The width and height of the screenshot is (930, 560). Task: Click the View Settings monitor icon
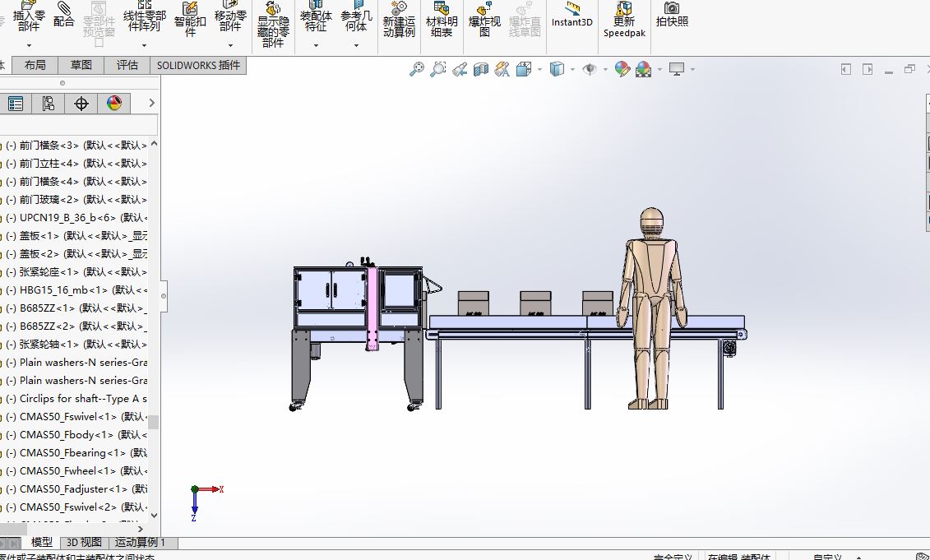677,69
